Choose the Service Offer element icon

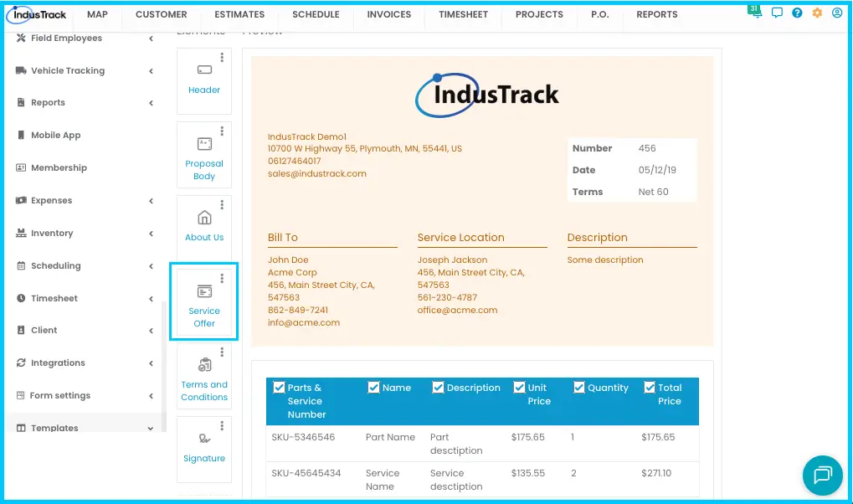(x=204, y=291)
